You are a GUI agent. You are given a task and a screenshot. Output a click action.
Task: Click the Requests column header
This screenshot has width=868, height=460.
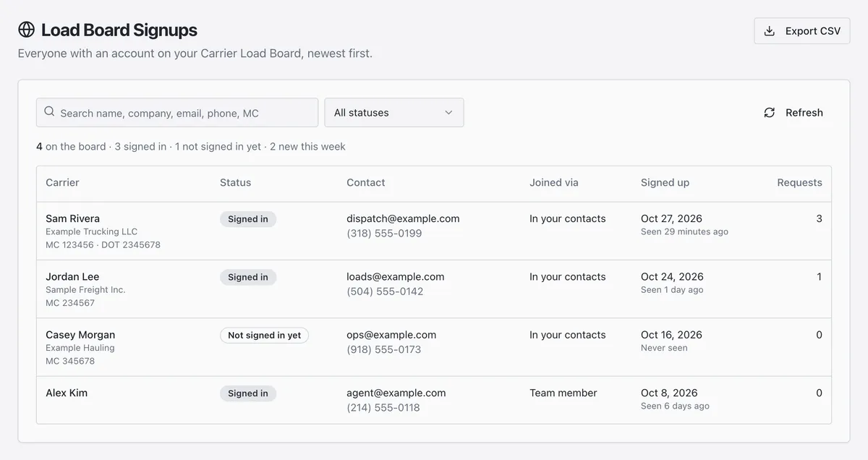(x=799, y=183)
